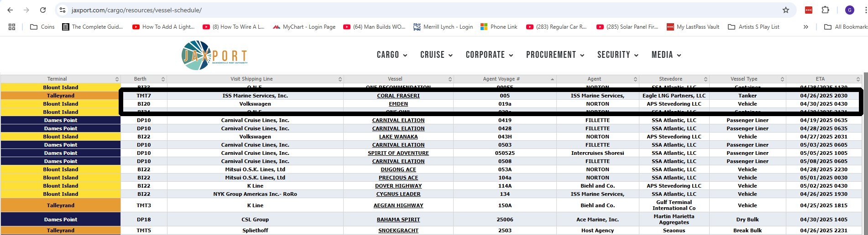Sort table by ETA column

click(824, 79)
